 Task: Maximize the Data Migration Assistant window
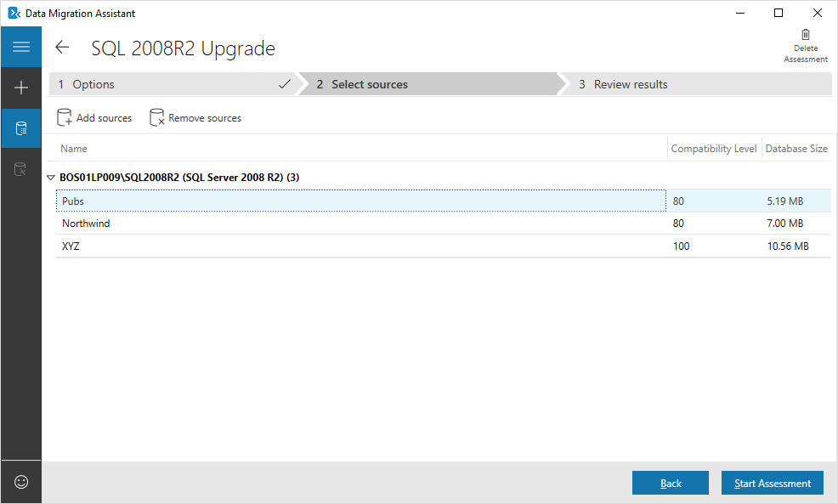[x=779, y=13]
